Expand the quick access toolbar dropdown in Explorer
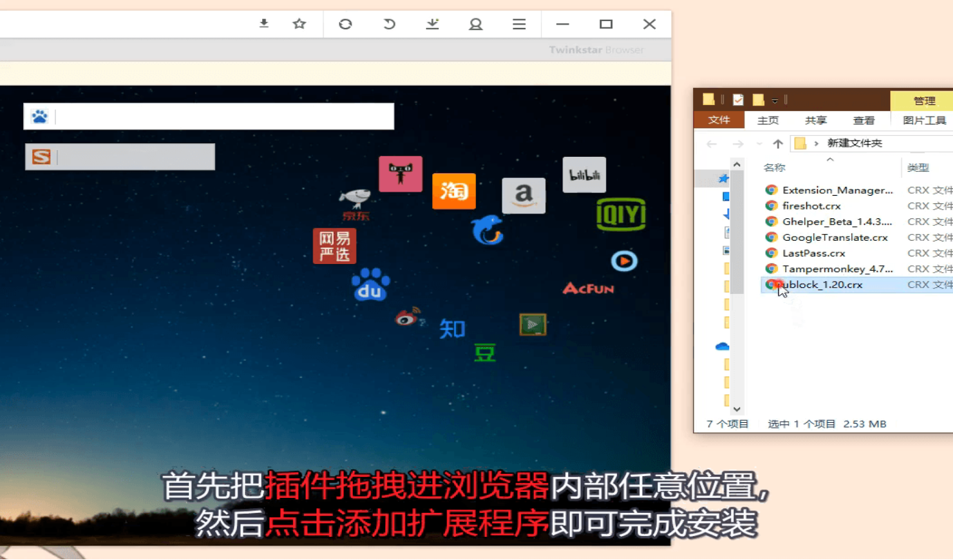This screenshot has height=560, width=953. click(x=774, y=100)
